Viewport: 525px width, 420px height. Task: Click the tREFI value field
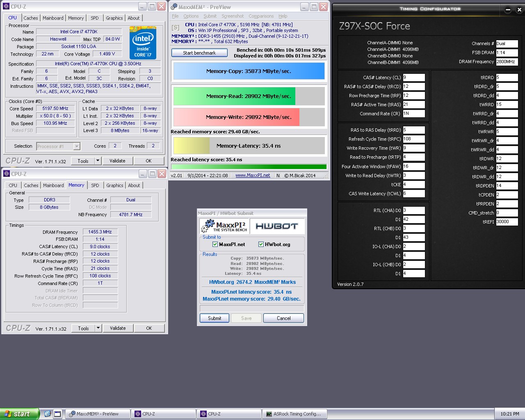[x=507, y=222]
